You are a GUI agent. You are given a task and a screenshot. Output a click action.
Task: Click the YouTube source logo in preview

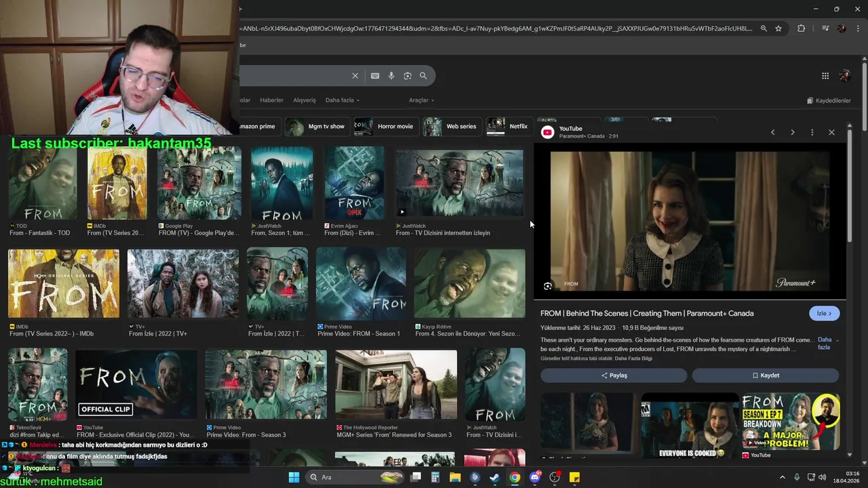pyautogui.click(x=547, y=132)
